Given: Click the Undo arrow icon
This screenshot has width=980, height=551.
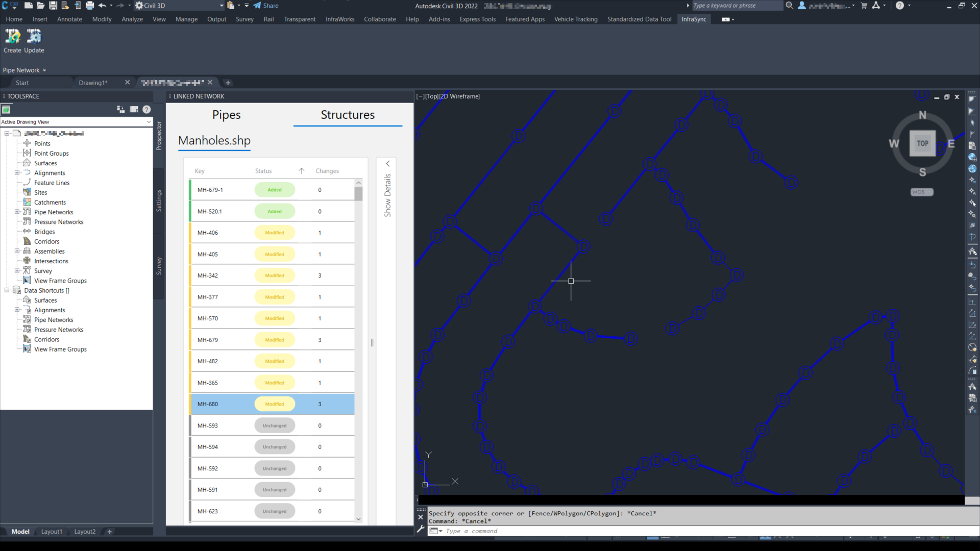Looking at the screenshot, I should pyautogui.click(x=102, y=6).
